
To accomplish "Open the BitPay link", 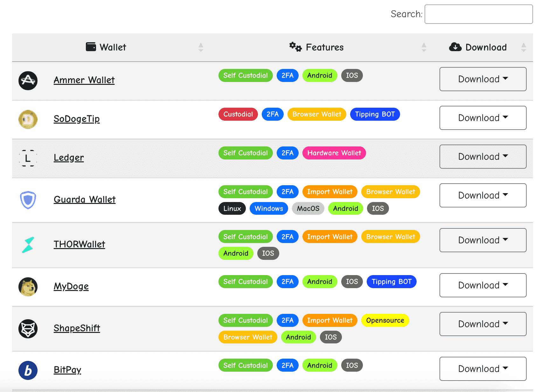I will click(x=67, y=370).
